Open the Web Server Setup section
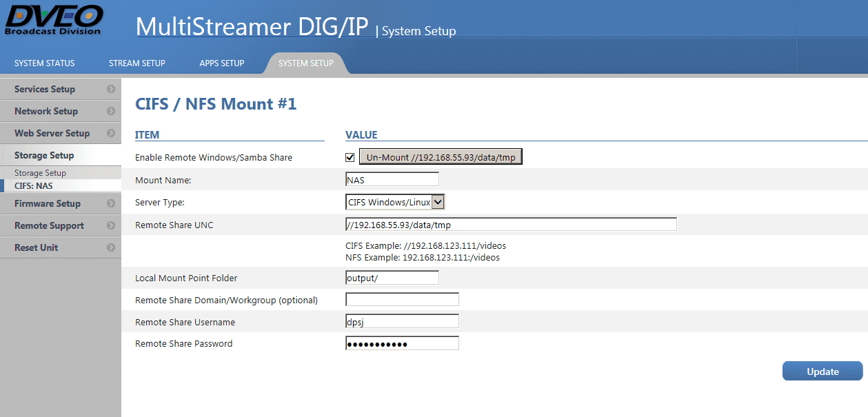The height and width of the screenshot is (417, 868). 61,133
